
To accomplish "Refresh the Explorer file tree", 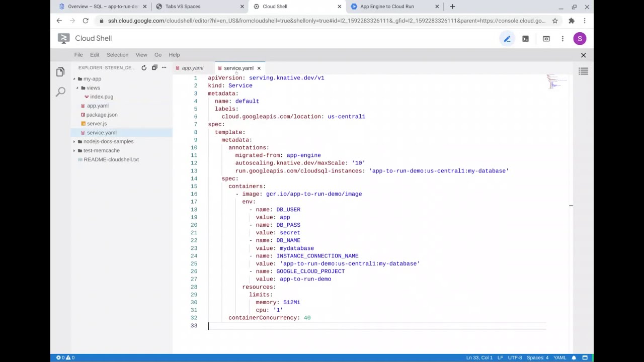I will [x=144, y=68].
